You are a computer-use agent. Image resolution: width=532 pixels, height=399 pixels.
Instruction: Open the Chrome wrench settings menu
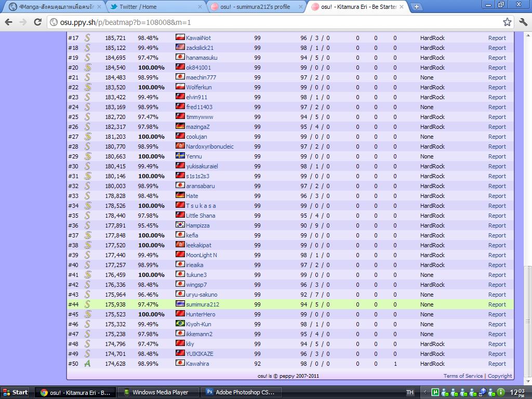point(523,22)
